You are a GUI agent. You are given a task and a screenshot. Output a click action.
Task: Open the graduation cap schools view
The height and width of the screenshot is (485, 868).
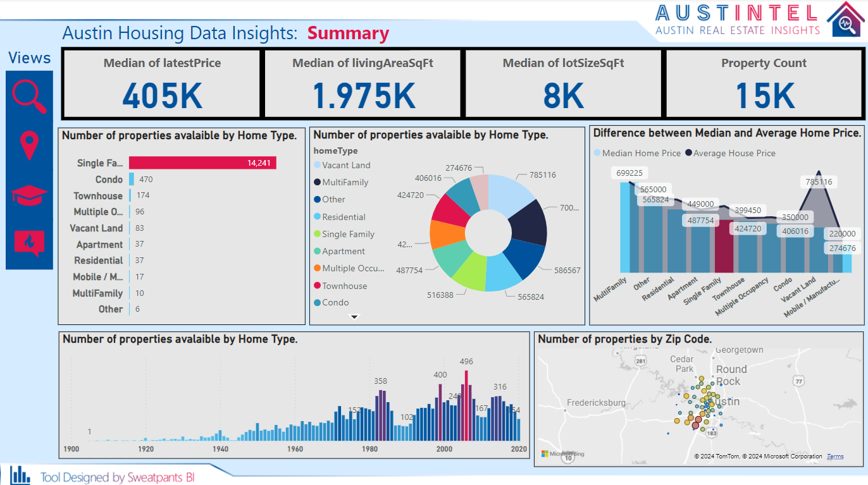(x=29, y=195)
